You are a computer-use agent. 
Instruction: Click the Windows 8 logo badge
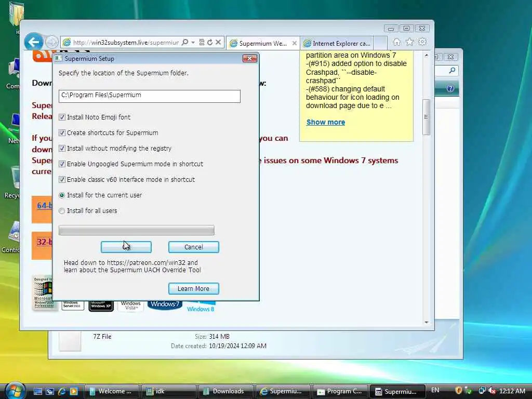click(x=201, y=306)
